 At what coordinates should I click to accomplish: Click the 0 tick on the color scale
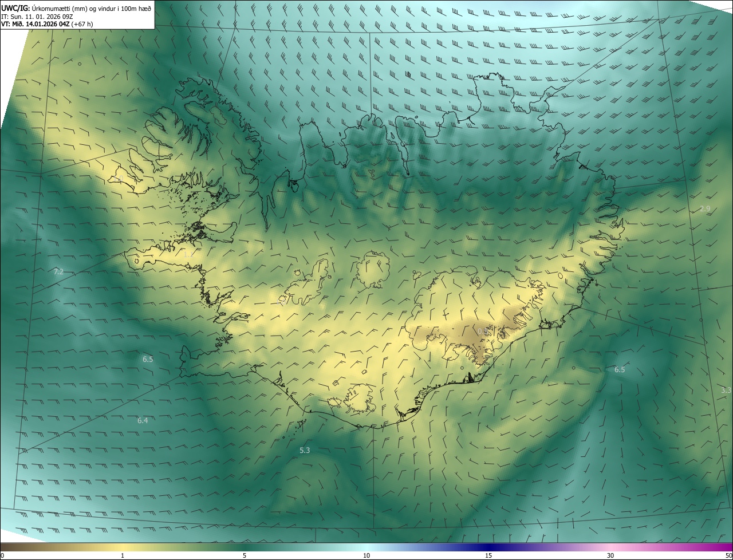coord(2,555)
